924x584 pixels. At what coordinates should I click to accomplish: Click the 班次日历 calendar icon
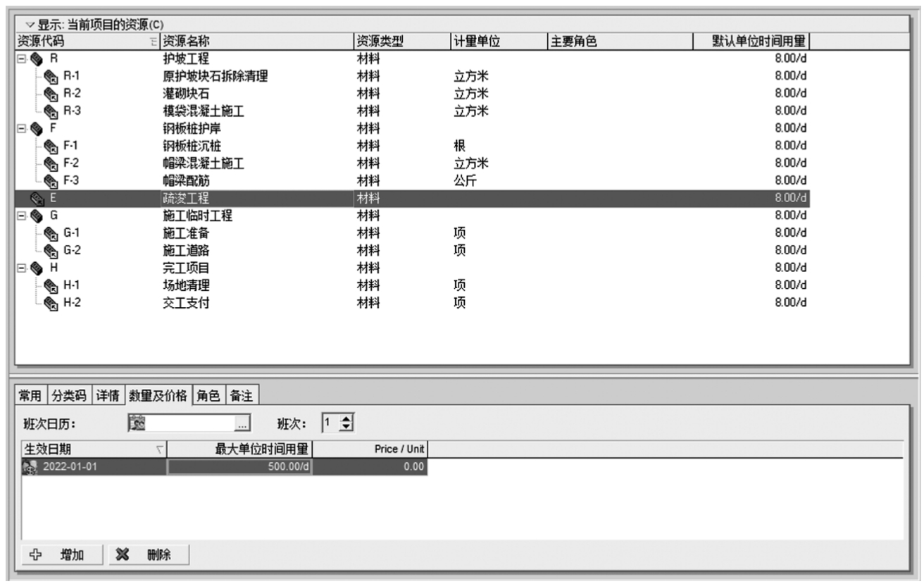[x=137, y=423]
